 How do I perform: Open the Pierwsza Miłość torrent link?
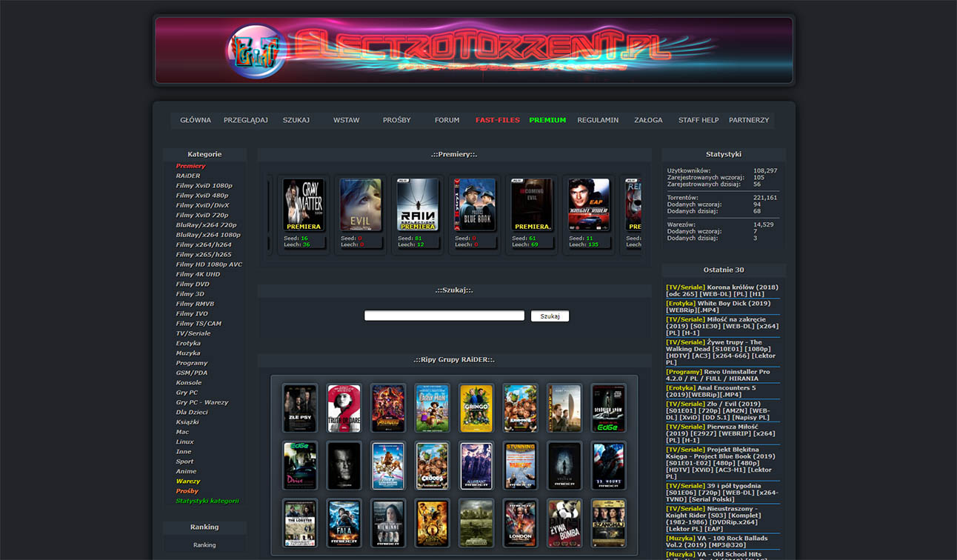(x=722, y=433)
